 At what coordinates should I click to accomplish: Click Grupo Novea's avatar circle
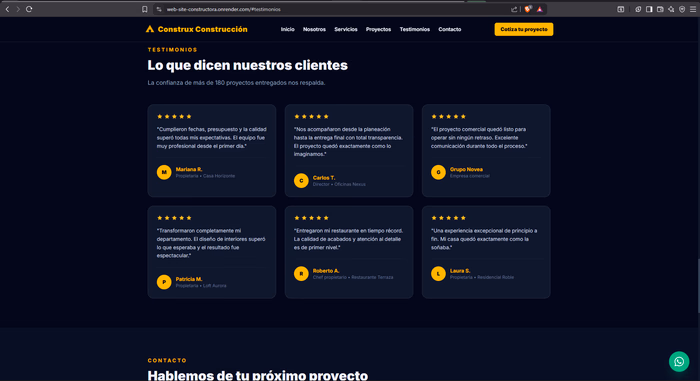[438, 172]
